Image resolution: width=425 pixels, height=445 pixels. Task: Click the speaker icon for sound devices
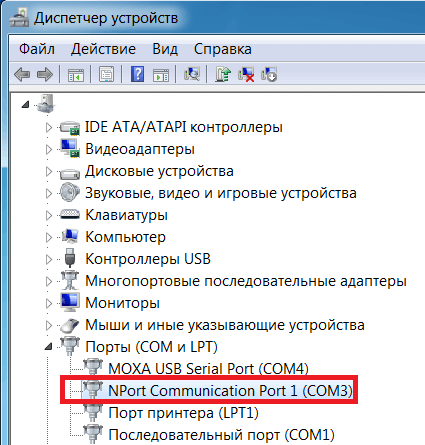coord(70,192)
